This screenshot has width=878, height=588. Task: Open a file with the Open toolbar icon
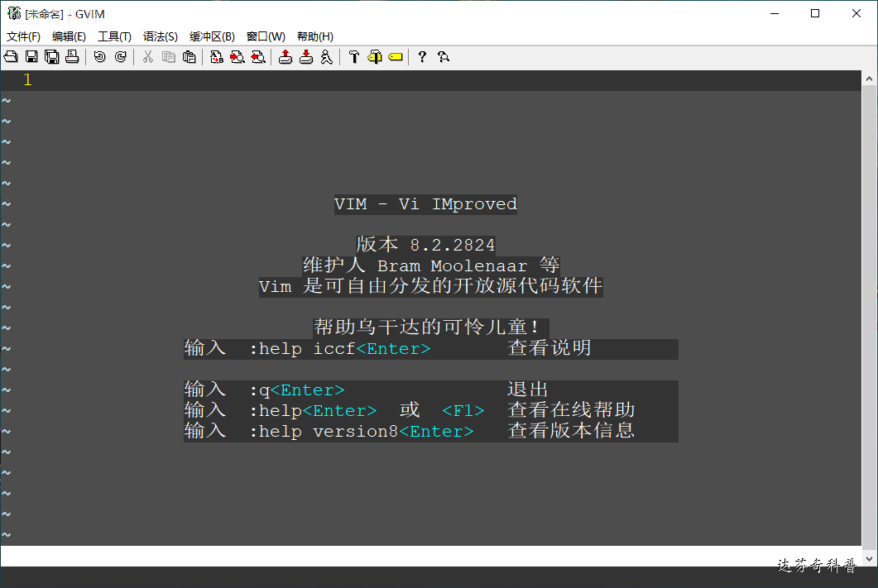tap(11, 56)
